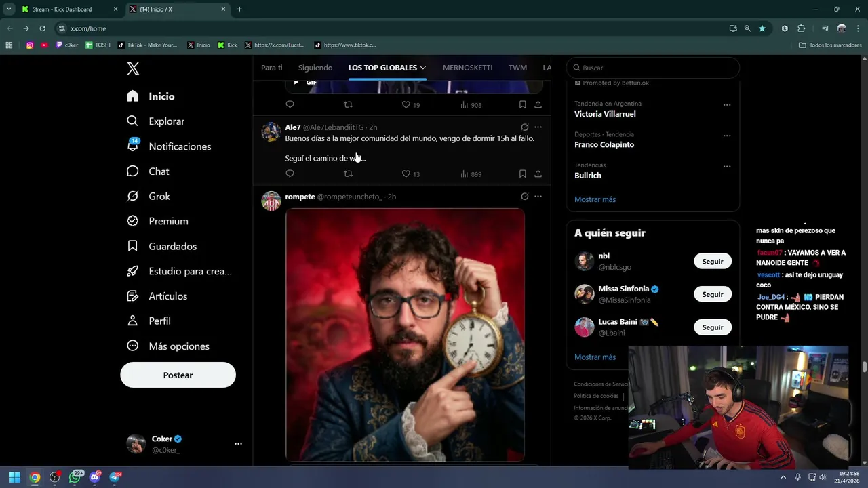Repost Ale7's post
The width and height of the screenshot is (868, 488).
point(348,174)
